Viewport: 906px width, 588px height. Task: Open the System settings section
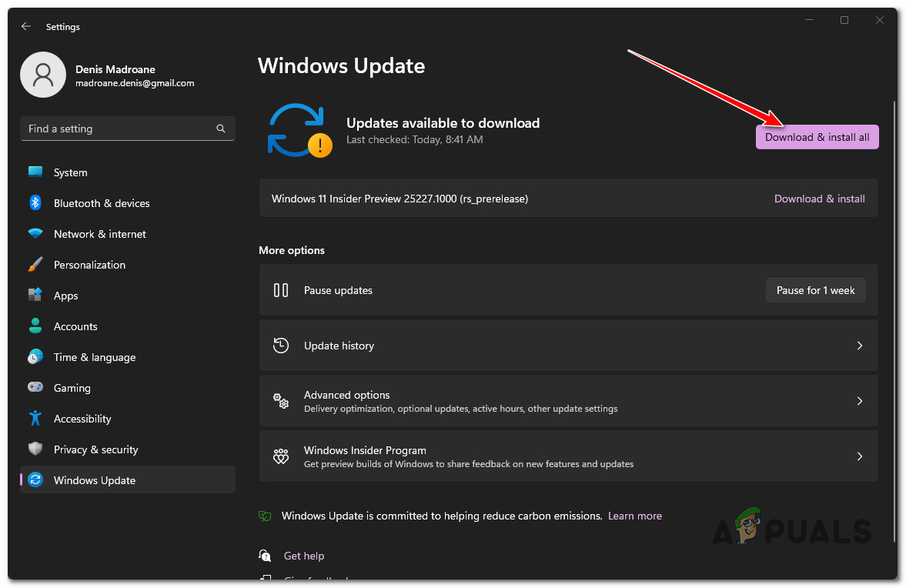(x=69, y=172)
